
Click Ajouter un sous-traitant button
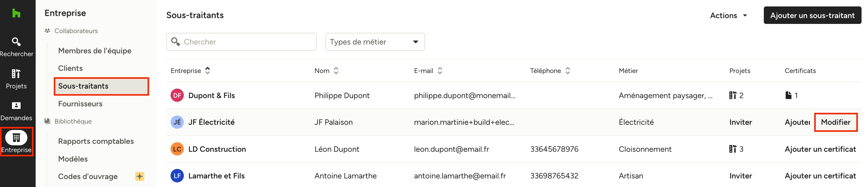812,15
